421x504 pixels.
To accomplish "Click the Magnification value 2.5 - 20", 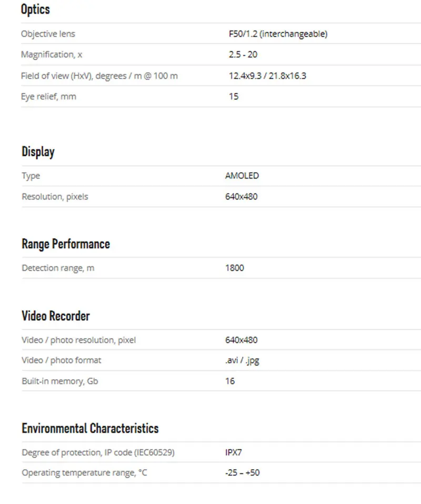I will 243,54.
